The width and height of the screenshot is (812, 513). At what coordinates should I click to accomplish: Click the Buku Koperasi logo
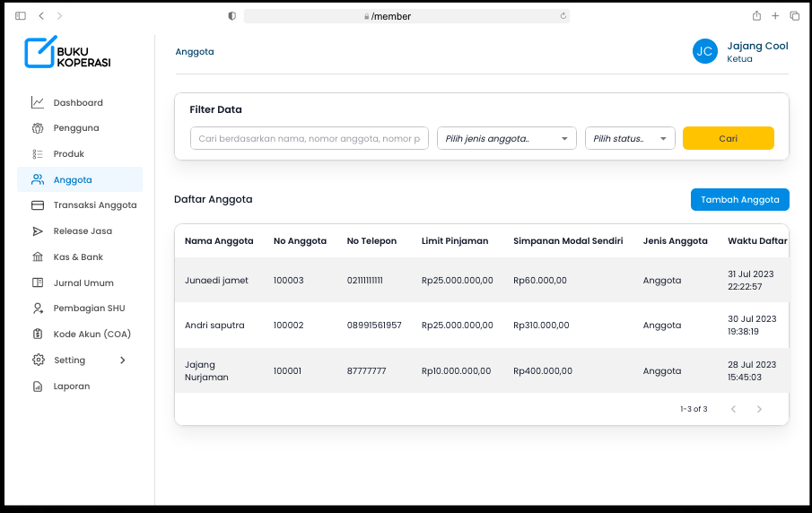pos(67,52)
